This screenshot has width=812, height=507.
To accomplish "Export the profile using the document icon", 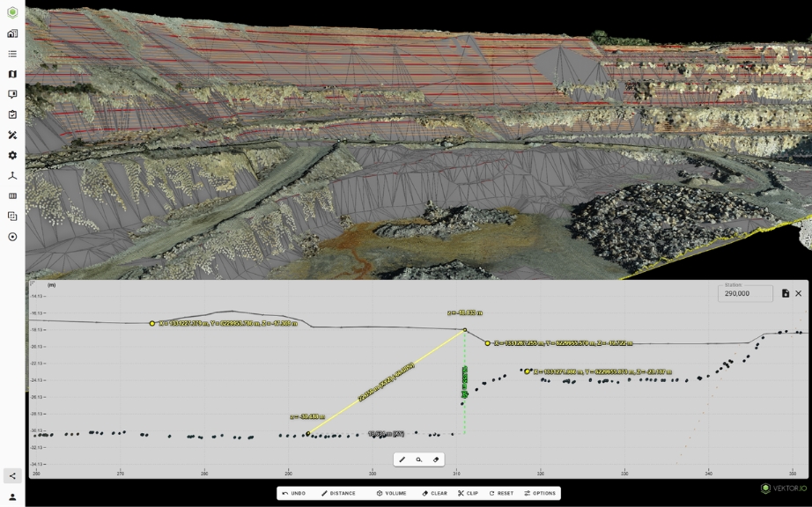I will click(785, 293).
